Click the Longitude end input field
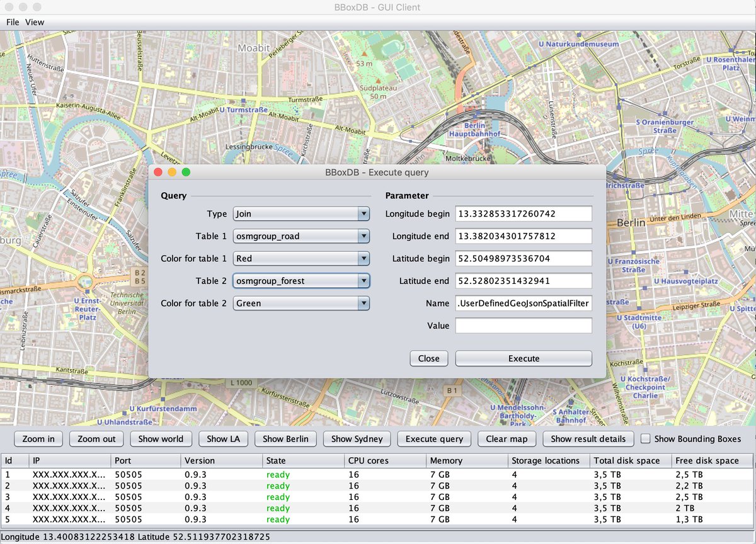Image resolution: width=756 pixels, height=544 pixels. coord(524,236)
